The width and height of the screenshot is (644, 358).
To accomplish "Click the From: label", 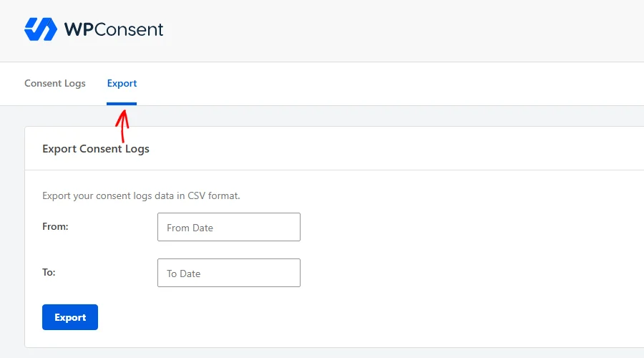I will click(55, 226).
